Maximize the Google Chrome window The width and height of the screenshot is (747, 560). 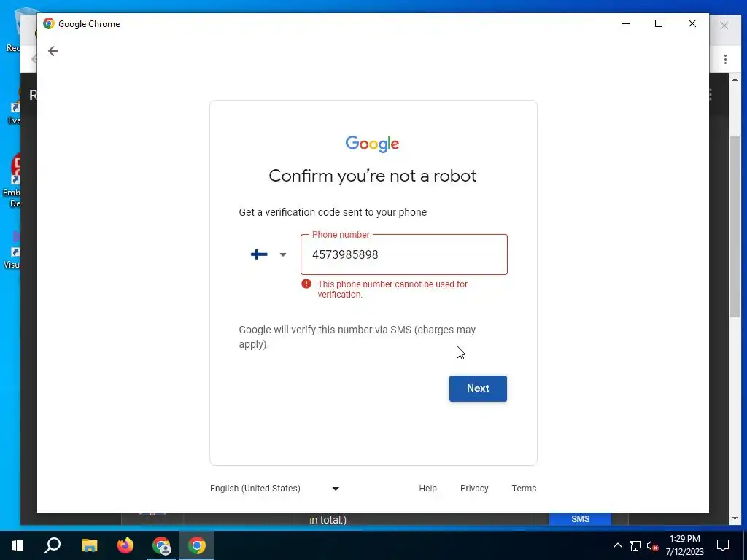pos(659,23)
